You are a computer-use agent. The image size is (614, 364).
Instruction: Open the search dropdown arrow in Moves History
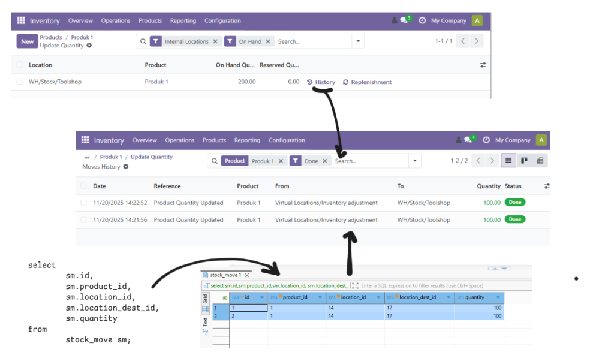tap(415, 161)
